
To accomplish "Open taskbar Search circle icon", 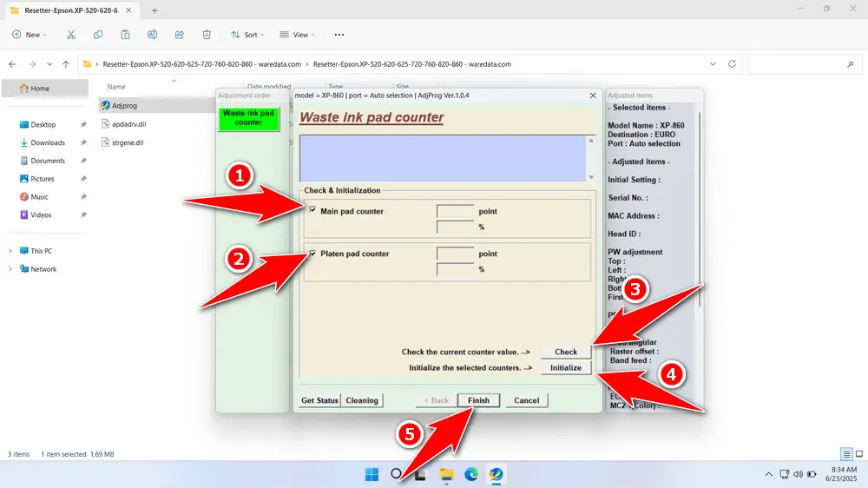I will 397,474.
